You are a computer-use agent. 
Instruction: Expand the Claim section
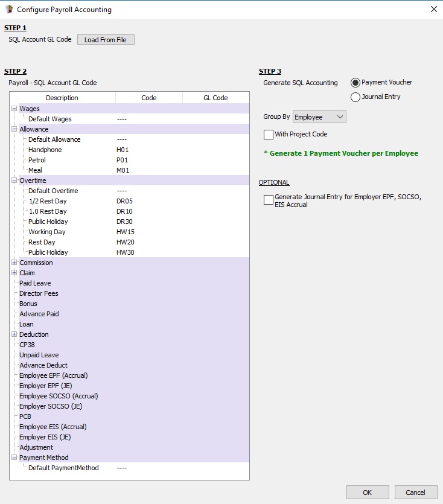click(x=13, y=273)
